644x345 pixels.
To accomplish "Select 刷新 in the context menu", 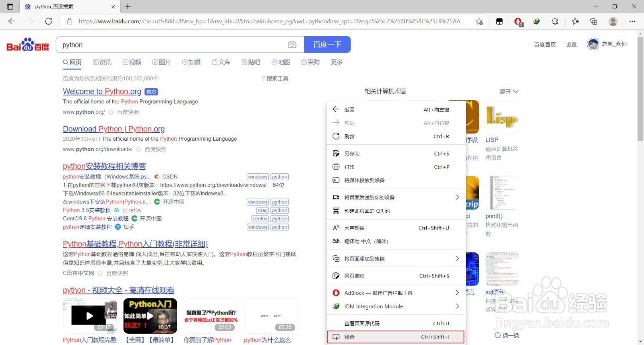I will pos(396,136).
